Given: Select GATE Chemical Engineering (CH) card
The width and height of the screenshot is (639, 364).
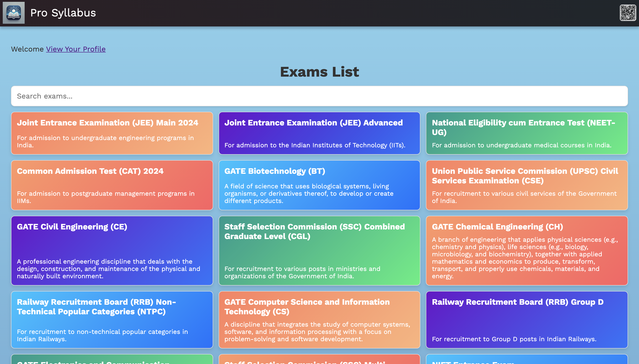Looking at the screenshot, I should click(527, 251).
